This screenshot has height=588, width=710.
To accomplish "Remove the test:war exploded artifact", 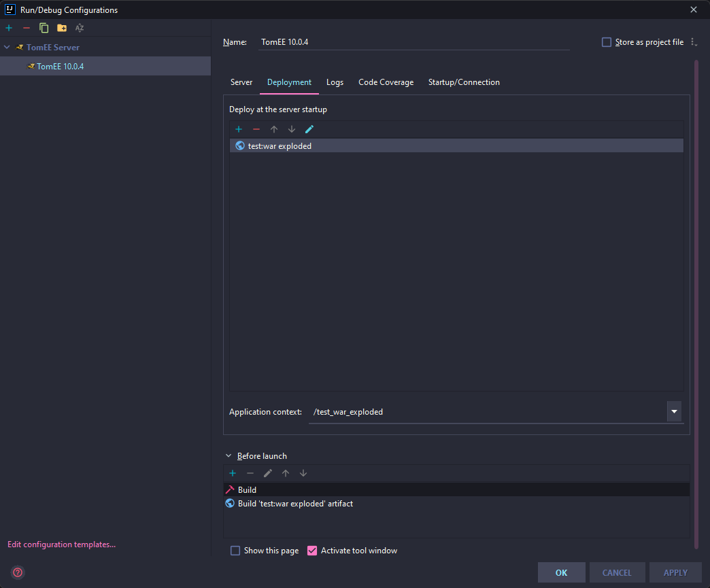I will point(256,129).
